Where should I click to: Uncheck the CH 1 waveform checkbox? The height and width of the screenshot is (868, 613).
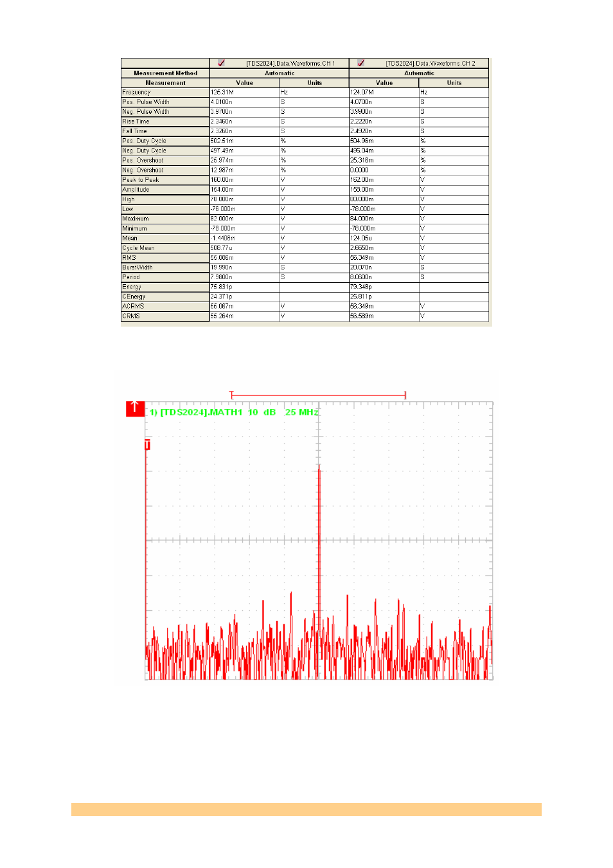(221, 63)
